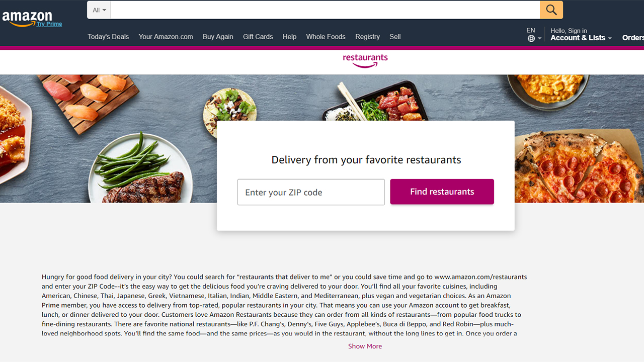This screenshot has width=644, height=362.
Task: Expand the EN language selector
Action: point(534,34)
